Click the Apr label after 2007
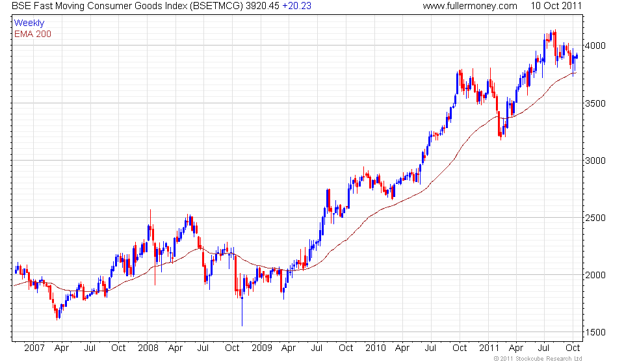This screenshot has height=364, width=637. pos(62,348)
